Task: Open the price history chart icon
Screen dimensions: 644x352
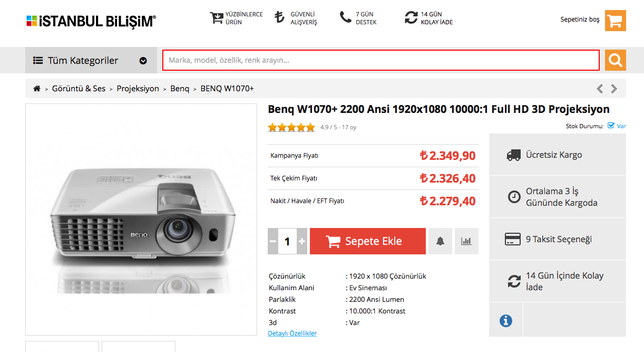Action: tap(466, 241)
